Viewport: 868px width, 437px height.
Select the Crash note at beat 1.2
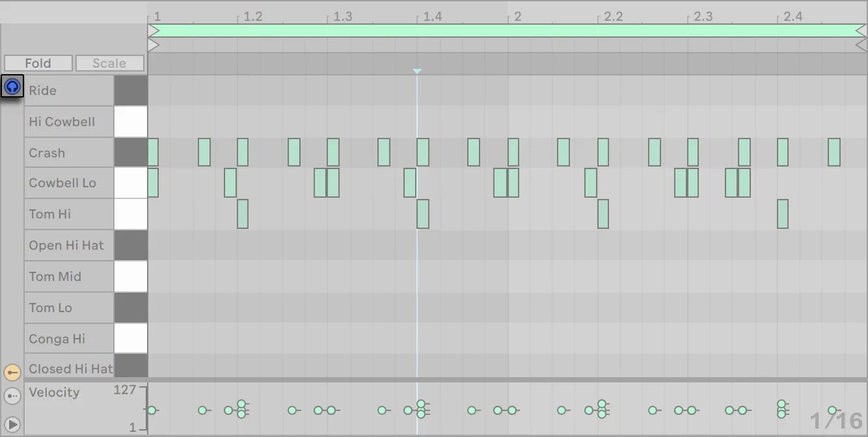point(243,152)
